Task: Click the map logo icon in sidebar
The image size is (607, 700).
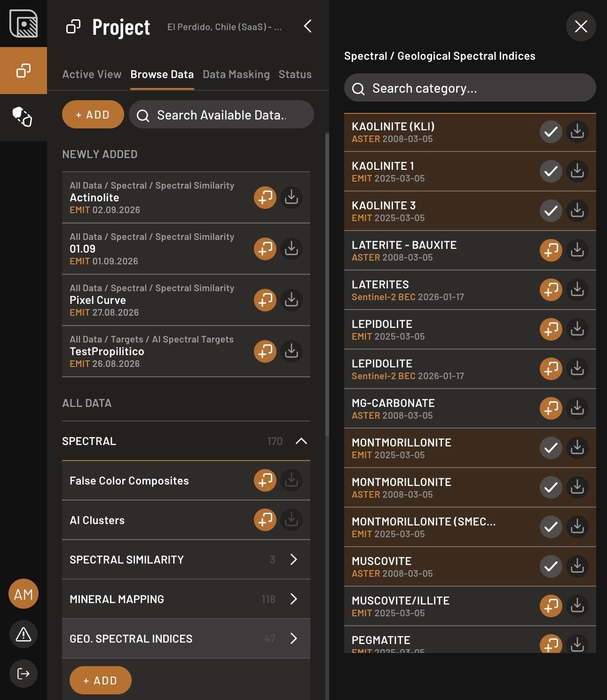Action: point(24,23)
